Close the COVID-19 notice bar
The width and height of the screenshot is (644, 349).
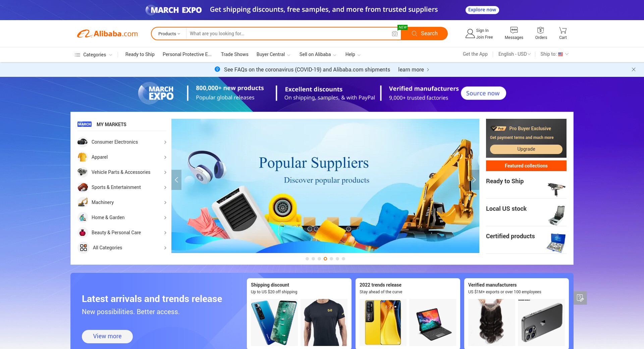point(634,69)
